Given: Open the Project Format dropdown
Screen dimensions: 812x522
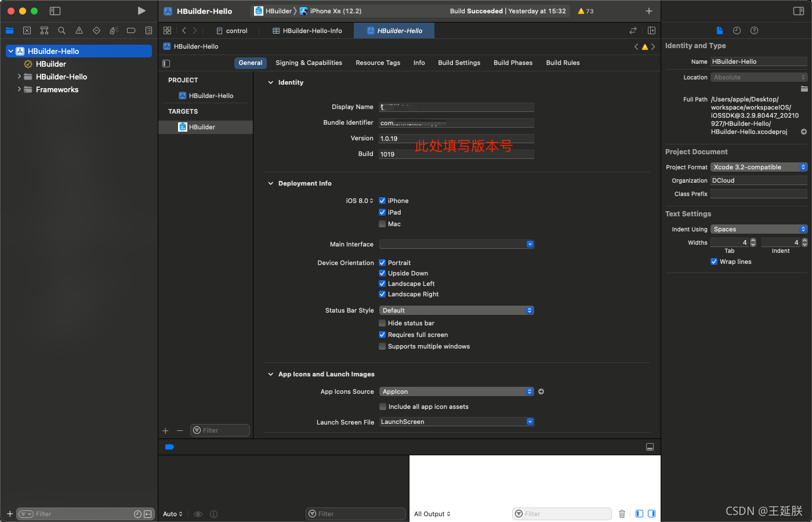Looking at the screenshot, I should click(x=759, y=167).
